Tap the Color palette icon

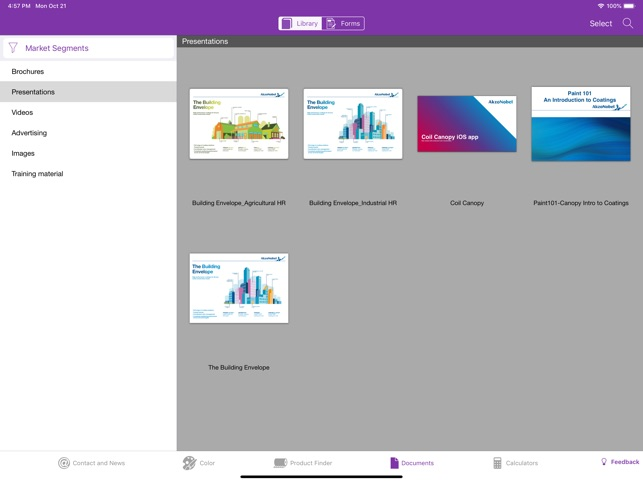(x=189, y=463)
